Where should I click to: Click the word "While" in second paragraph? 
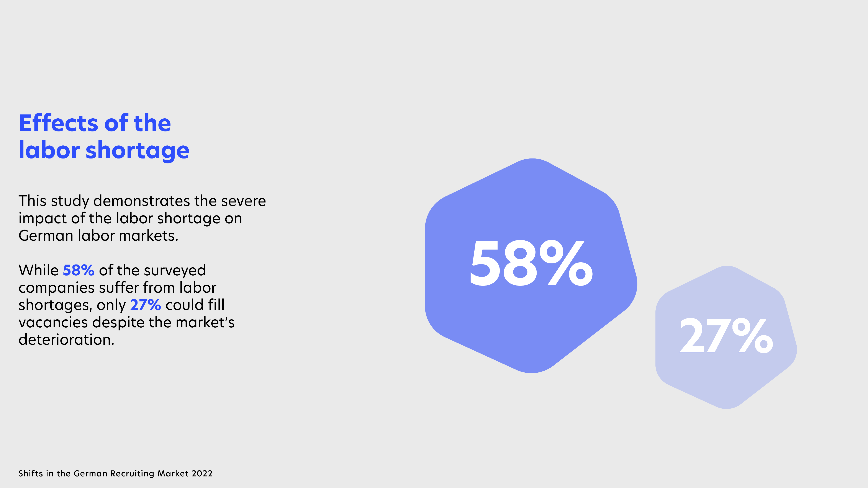(x=38, y=270)
